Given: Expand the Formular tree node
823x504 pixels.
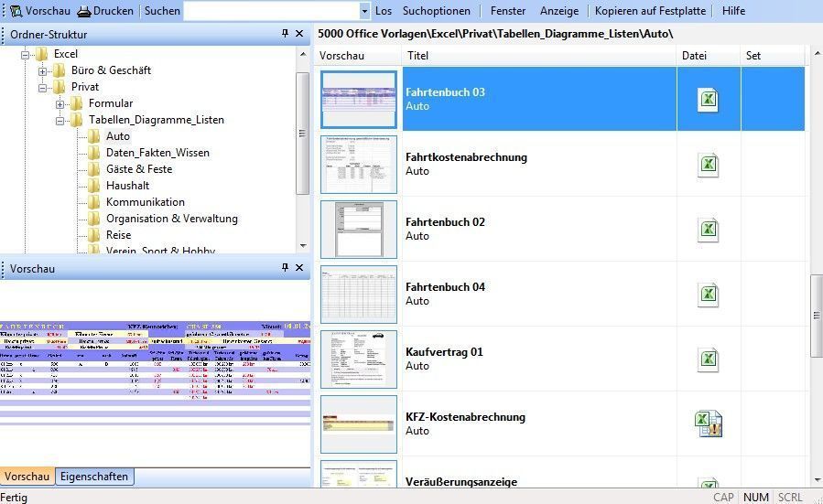Looking at the screenshot, I should coord(60,103).
